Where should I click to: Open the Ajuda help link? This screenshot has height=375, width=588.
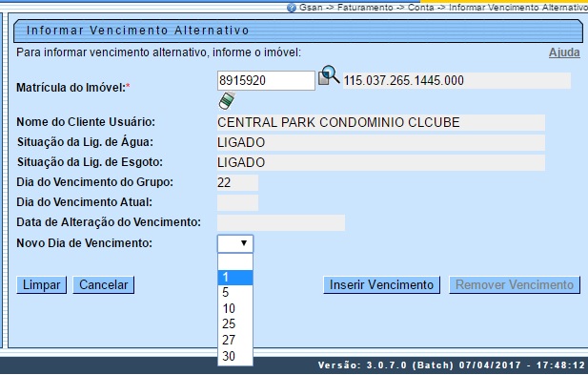click(564, 52)
